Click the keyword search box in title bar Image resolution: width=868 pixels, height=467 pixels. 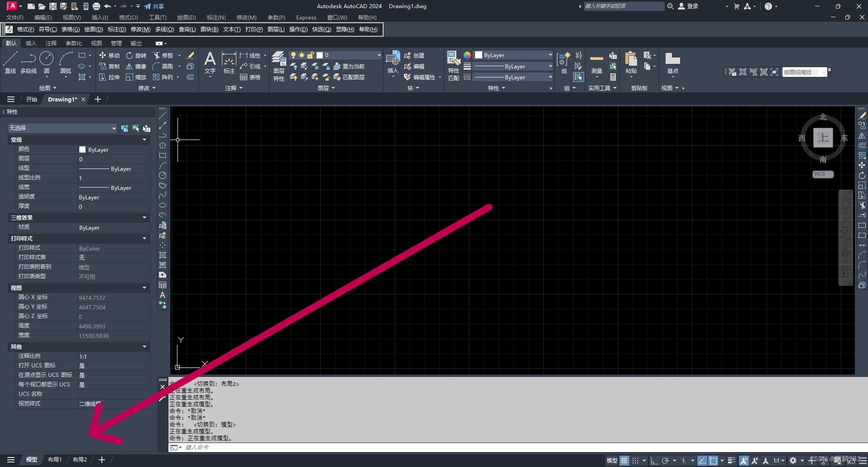click(x=623, y=6)
